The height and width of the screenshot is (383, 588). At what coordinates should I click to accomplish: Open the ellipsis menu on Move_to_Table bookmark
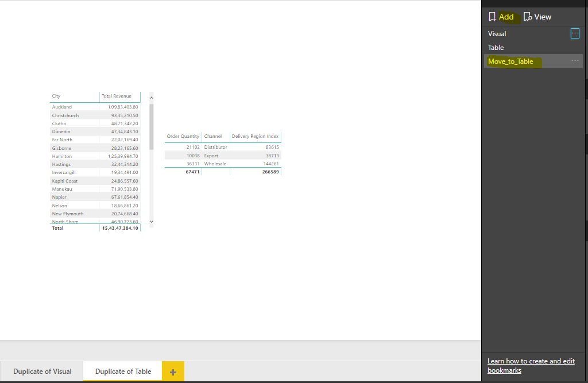click(x=575, y=60)
